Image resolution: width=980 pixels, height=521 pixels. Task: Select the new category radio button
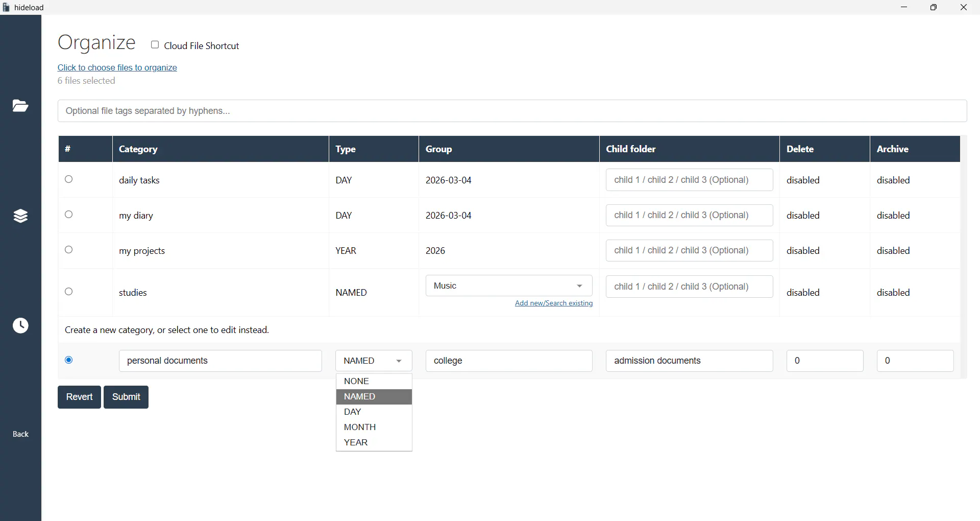pos(69,360)
